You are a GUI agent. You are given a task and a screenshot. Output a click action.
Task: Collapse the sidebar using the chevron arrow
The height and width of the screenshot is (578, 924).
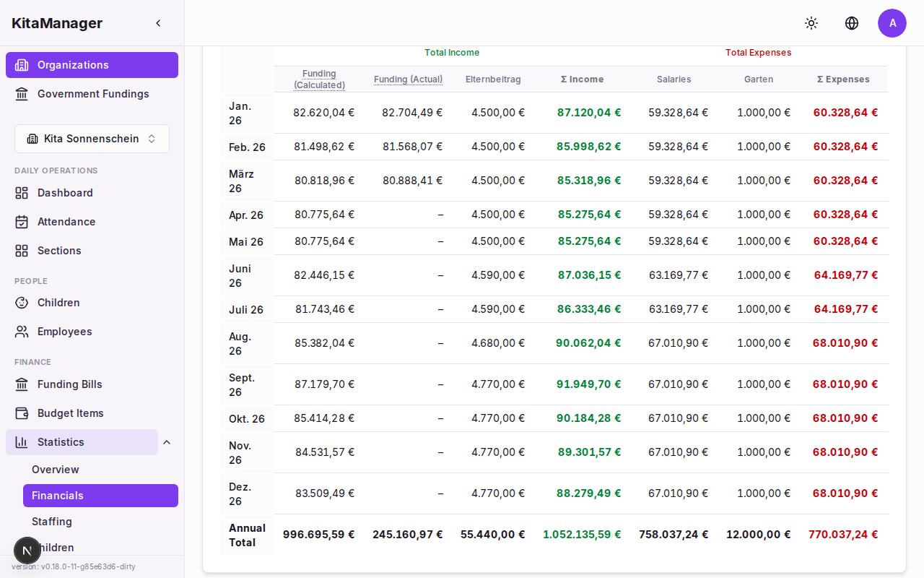coord(158,22)
